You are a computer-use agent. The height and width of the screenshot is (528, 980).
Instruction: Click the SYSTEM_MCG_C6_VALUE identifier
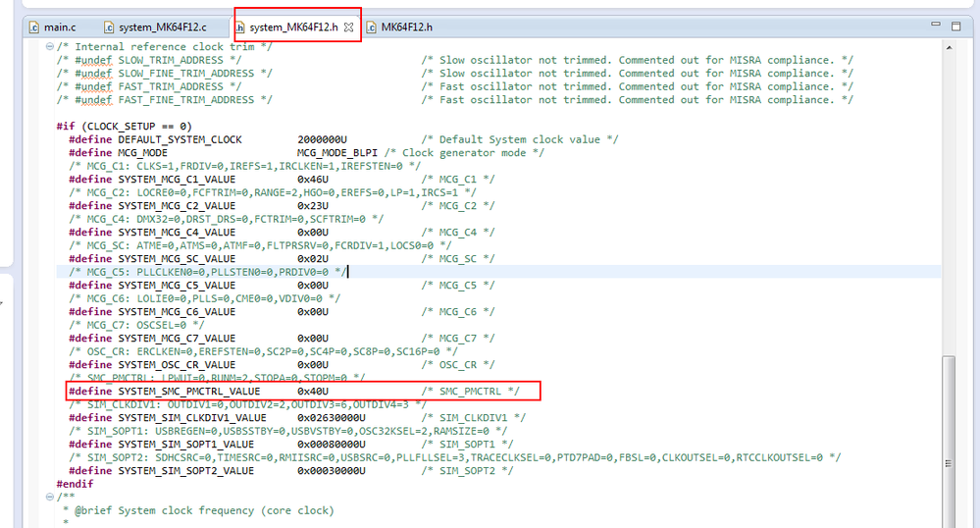177,311
